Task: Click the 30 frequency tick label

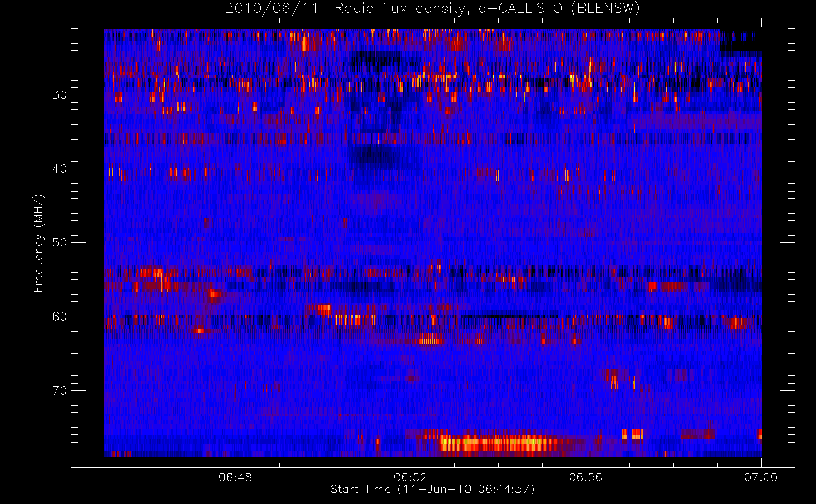Action: click(60, 95)
